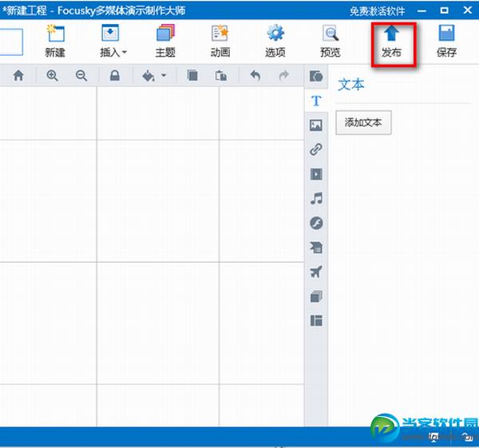Click the 发布 (Publish) arrow button

coord(391,41)
